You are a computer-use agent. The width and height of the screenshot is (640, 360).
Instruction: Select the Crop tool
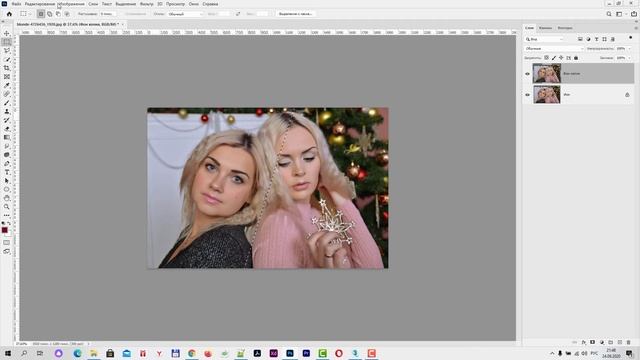(x=7, y=68)
